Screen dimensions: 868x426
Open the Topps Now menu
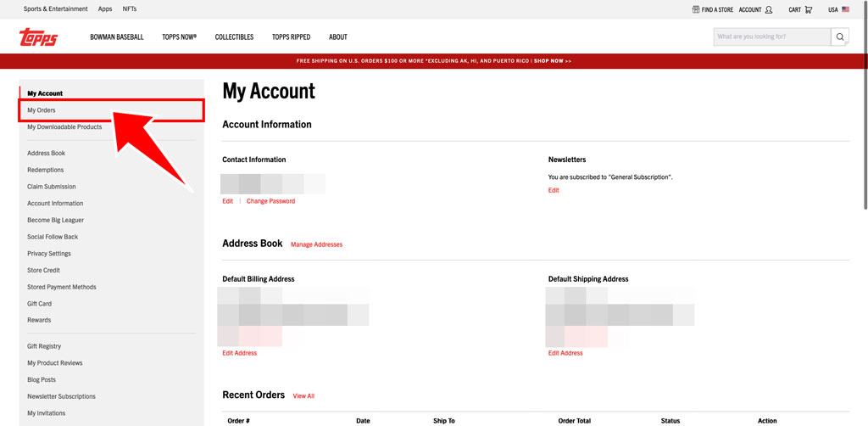pyautogui.click(x=180, y=37)
